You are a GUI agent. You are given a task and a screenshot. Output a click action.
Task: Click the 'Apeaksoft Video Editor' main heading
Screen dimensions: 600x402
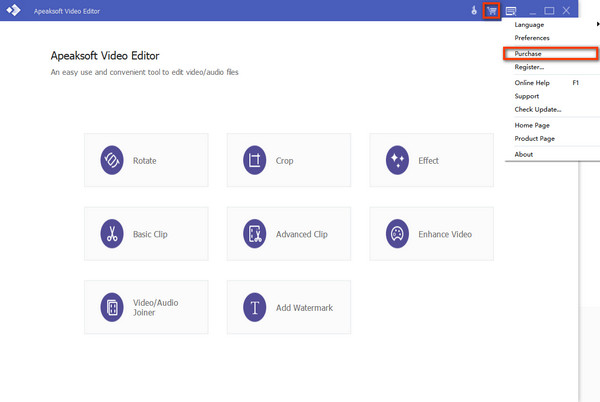pyautogui.click(x=105, y=56)
